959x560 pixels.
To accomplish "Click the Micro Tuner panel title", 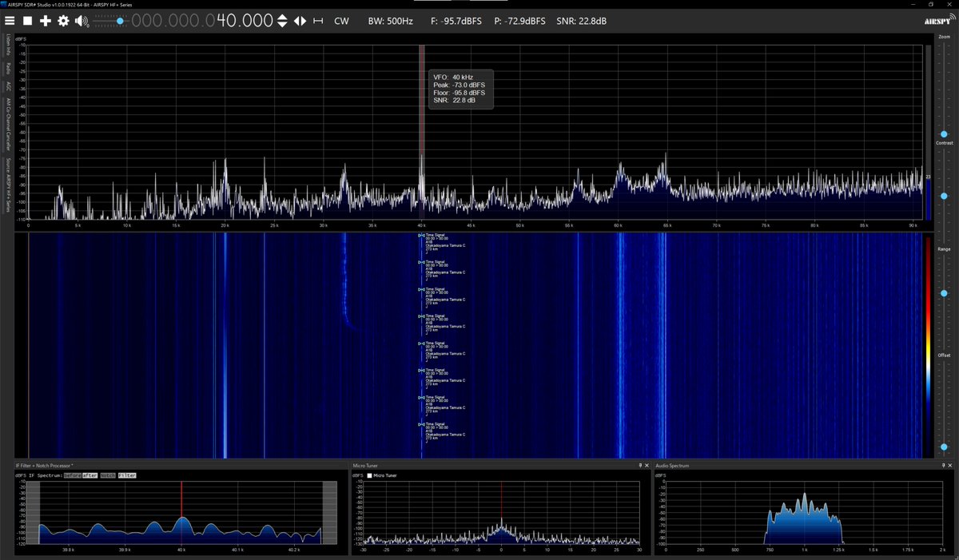I will click(x=364, y=465).
